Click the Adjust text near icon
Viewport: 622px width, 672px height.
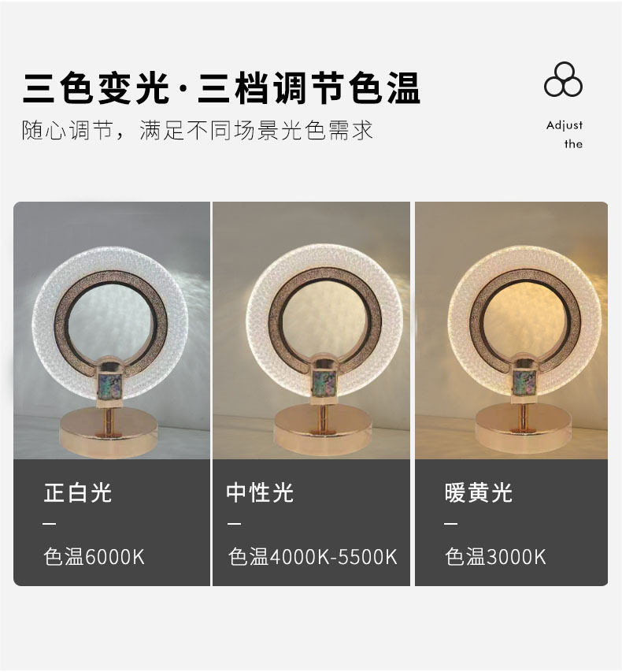click(565, 125)
